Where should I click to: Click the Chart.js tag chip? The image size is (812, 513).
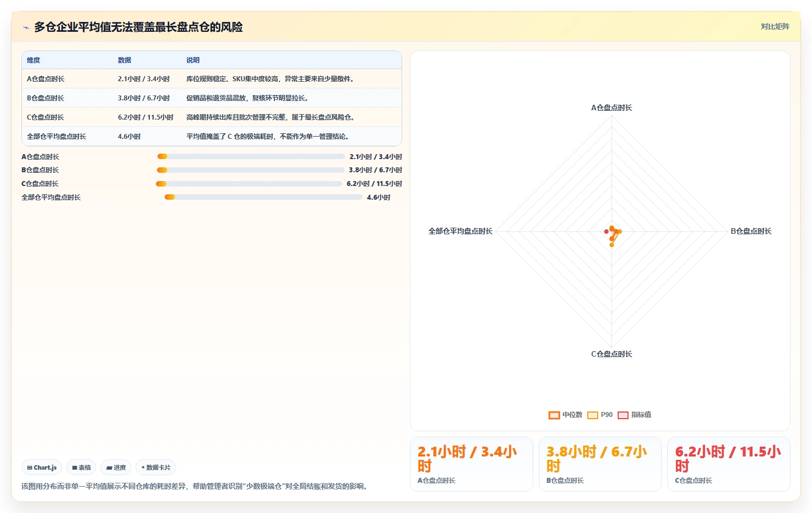click(x=42, y=467)
